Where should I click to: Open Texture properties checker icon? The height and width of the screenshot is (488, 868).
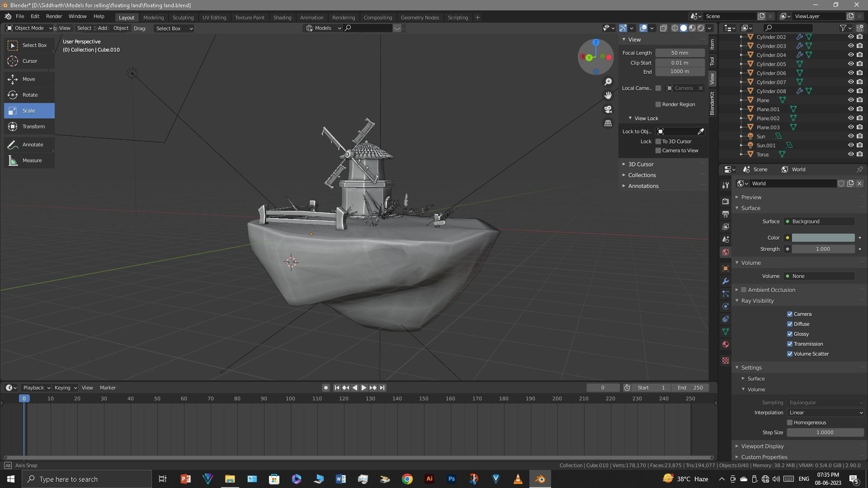[726, 361]
